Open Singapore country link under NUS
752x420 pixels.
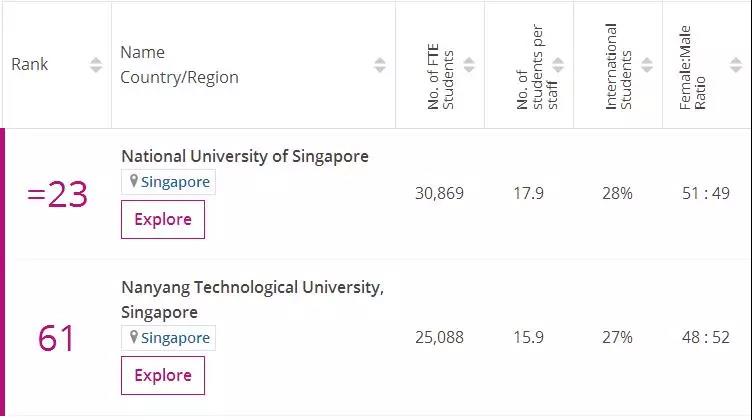click(175, 182)
